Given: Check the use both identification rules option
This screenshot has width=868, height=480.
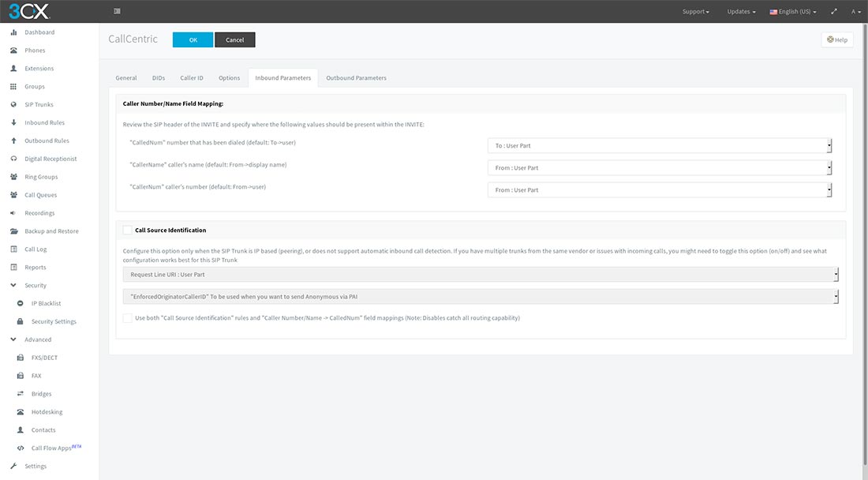Looking at the screenshot, I should click(x=126, y=317).
